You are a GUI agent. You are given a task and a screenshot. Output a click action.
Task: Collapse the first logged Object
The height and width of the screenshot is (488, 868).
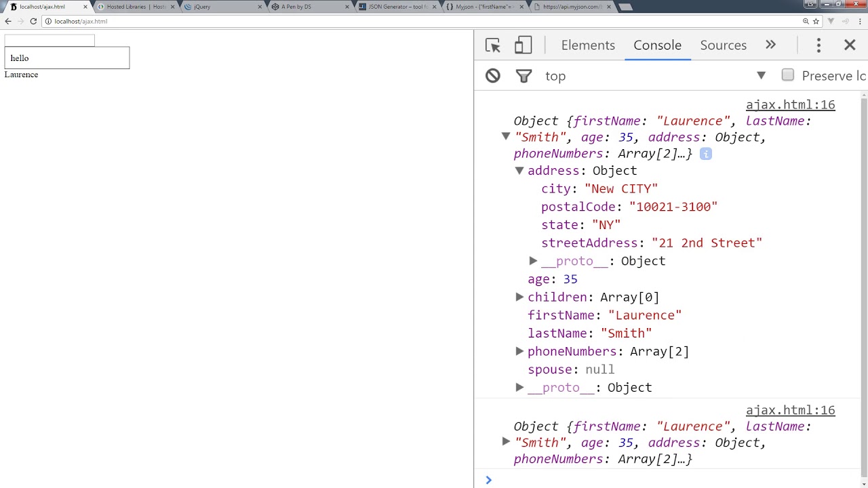pyautogui.click(x=505, y=137)
